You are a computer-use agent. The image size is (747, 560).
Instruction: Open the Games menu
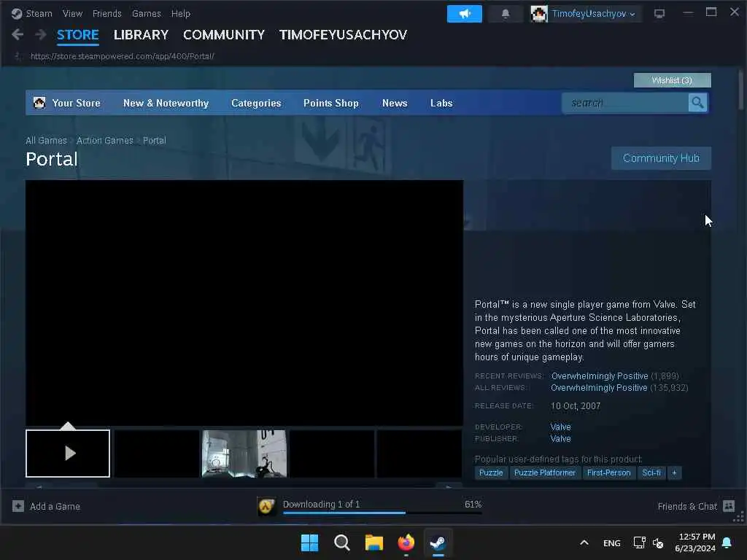(x=146, y=14)
